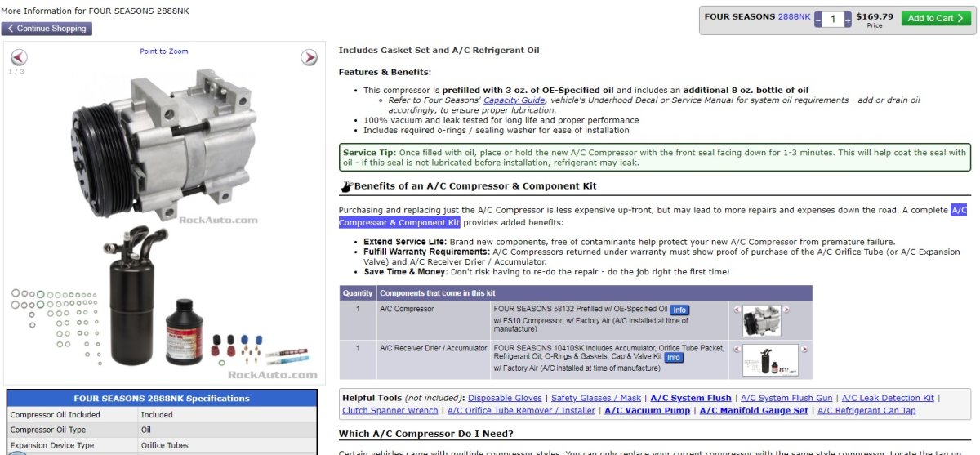Viewport: 980px width, 455px height.
Task: Click the Service Tip notice box
Action: tap(655, 158)
